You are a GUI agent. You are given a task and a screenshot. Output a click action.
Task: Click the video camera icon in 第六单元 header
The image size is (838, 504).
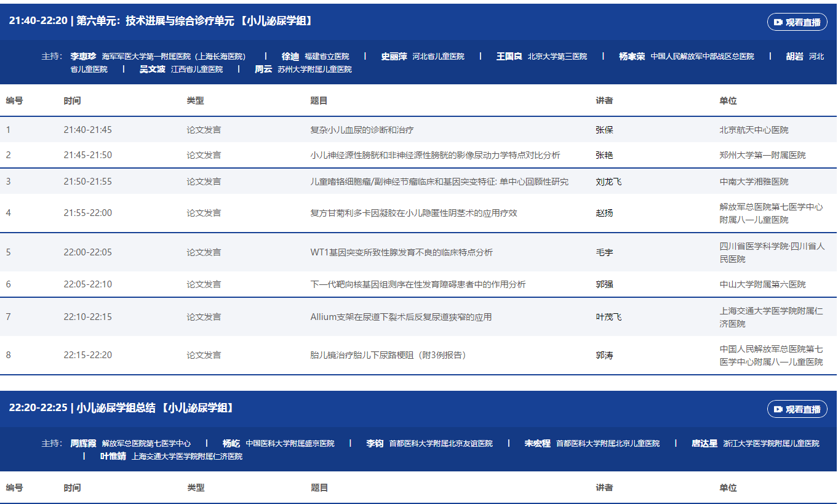click(778, 22)
